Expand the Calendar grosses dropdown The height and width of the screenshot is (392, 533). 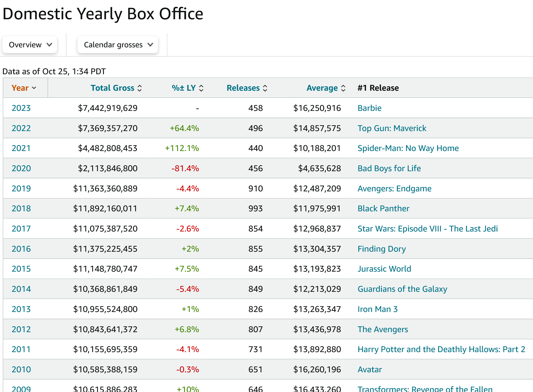pyautogui.click(x=118, y=45)
